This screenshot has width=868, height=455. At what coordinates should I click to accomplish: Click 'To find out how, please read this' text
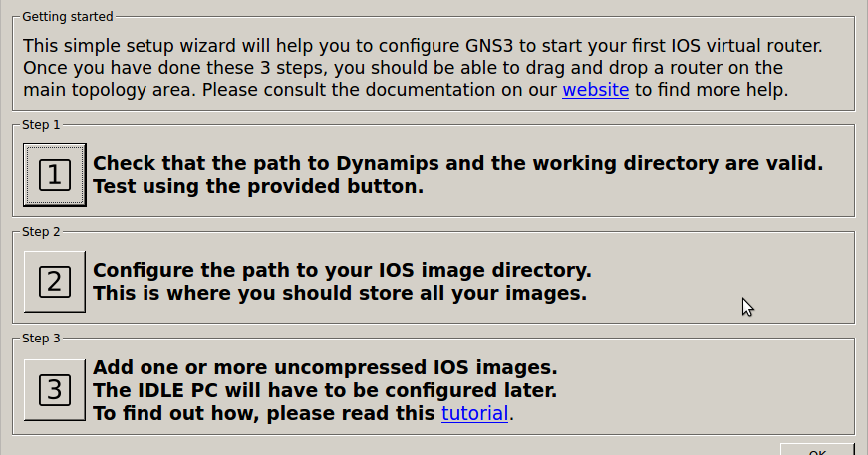[264, 413]
